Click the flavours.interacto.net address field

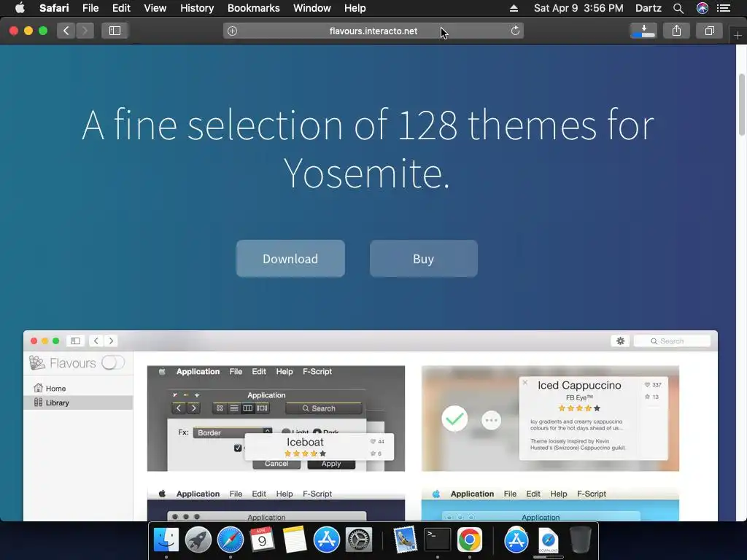coord(373,31)
